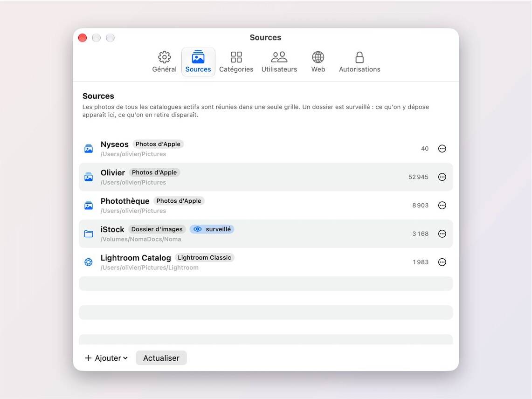Switch to the Catégories tab
Viewport: 532px width, 399px height.
pos(236,62)
